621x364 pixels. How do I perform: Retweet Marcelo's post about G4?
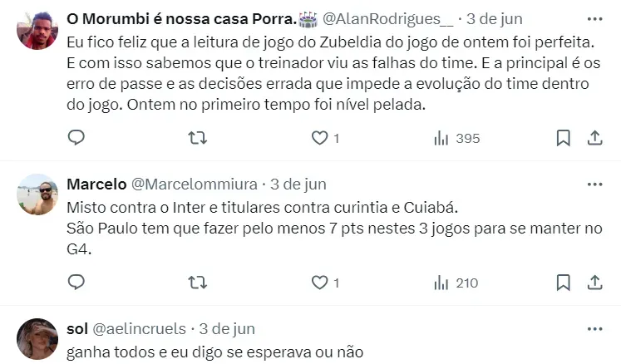click(198, 283)
